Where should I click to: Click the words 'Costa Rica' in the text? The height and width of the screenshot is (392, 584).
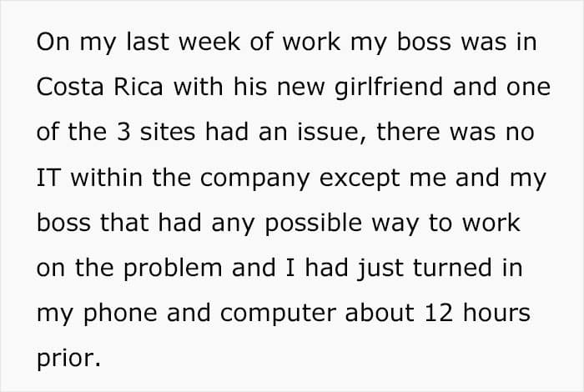coord(100,87)
